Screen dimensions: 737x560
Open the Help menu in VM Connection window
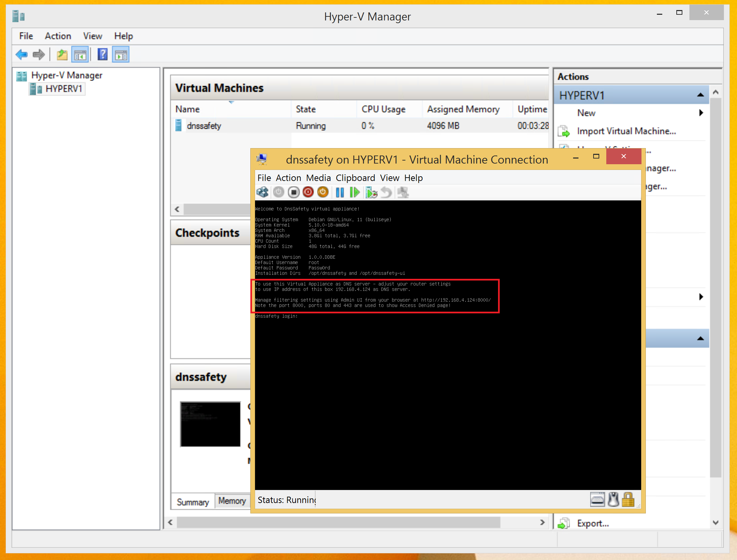tap(413, 178)
